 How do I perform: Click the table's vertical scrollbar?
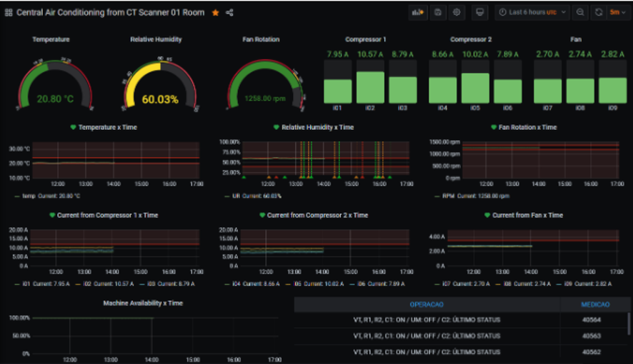point(629,325)
